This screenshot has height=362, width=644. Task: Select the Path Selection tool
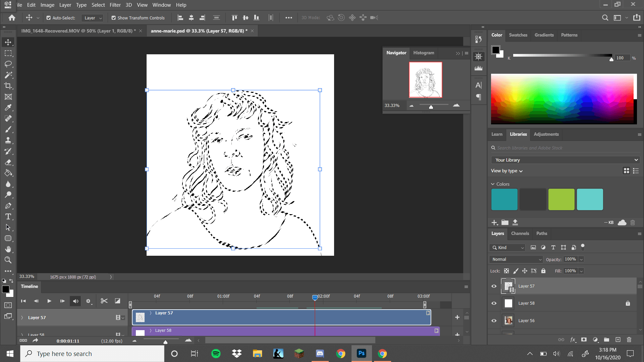(x=8, y=228)
